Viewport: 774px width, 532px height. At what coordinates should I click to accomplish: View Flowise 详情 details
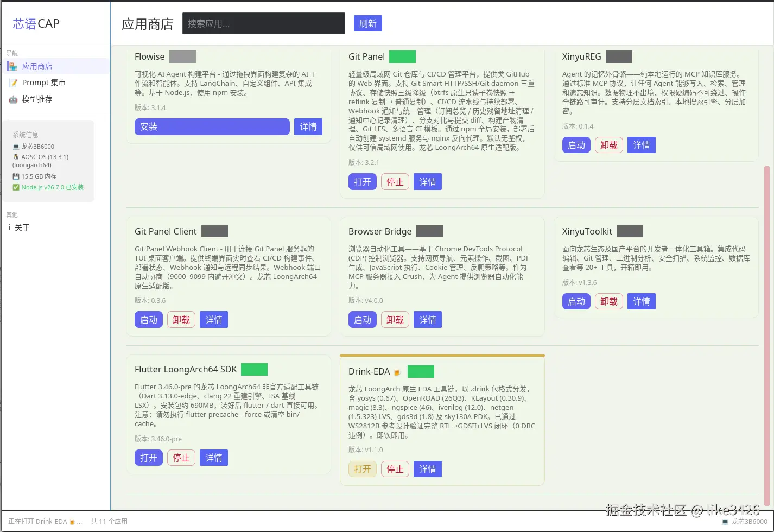tap(308, 126)
